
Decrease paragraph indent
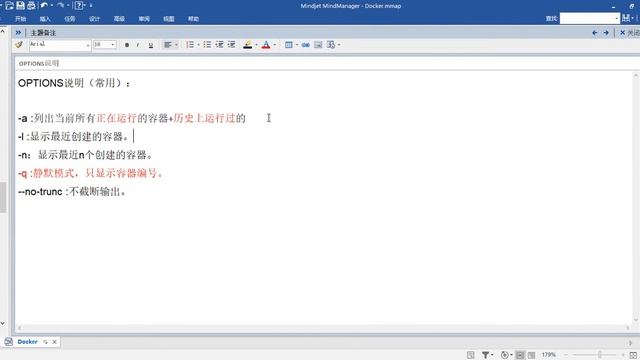click(x=220, y=45)
